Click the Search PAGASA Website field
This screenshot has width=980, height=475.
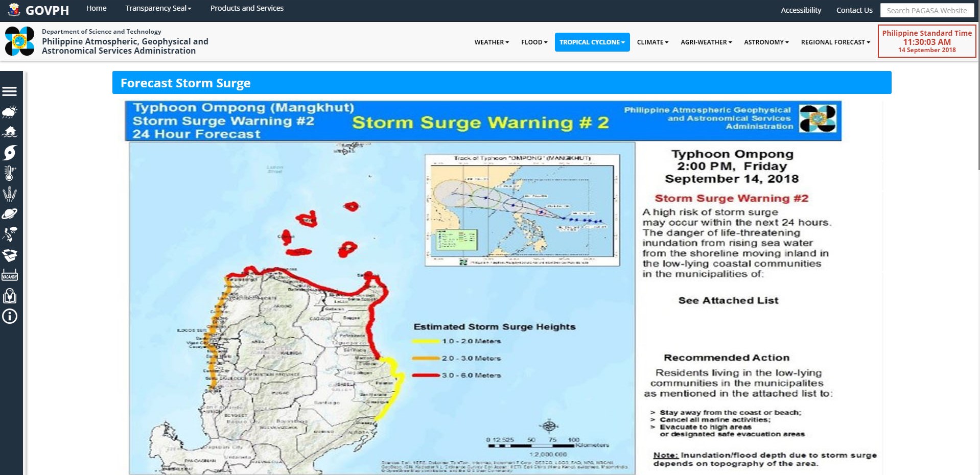click(927, 10)
